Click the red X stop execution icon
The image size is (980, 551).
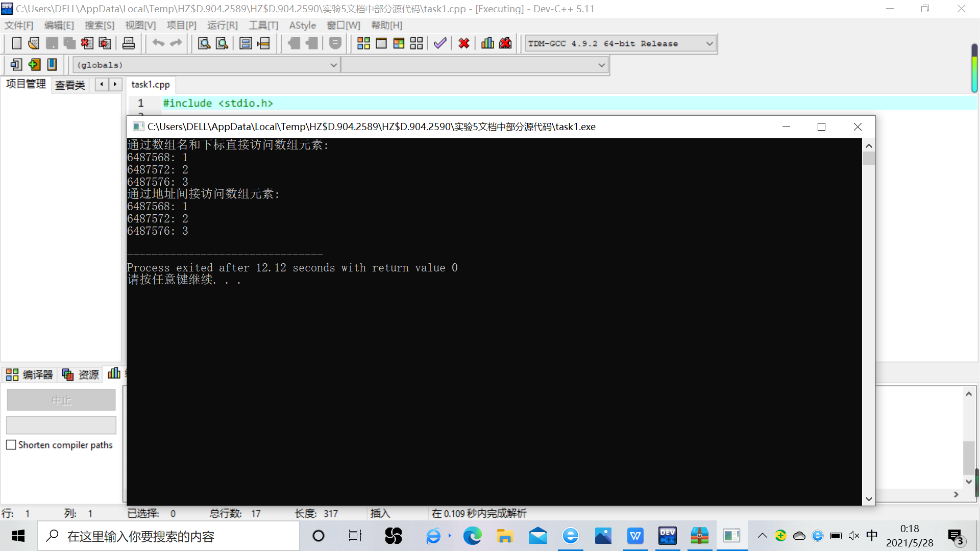point(464,43)
